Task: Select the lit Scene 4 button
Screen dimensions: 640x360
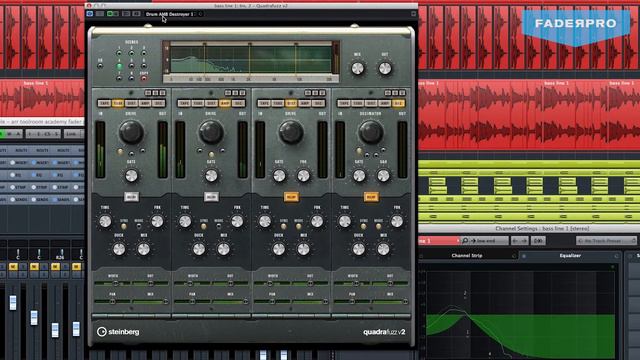Action: click(x=119, y=66)
